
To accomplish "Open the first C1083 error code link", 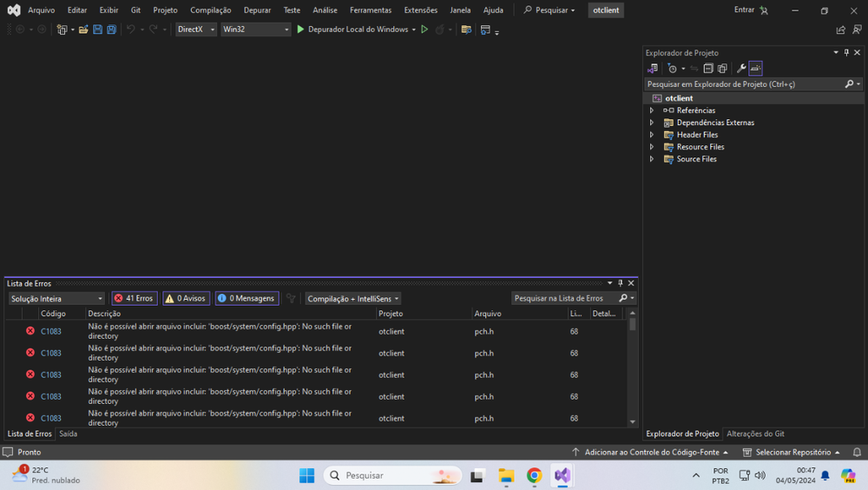I will pyautogui.click(x=51, y=331).
